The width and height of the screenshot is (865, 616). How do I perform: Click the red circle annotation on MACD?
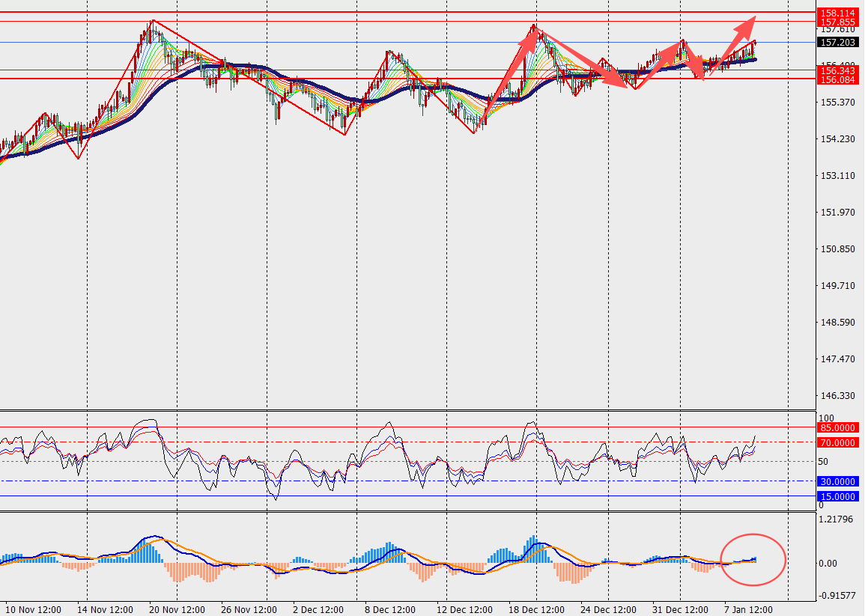click(x=753, y=558)
